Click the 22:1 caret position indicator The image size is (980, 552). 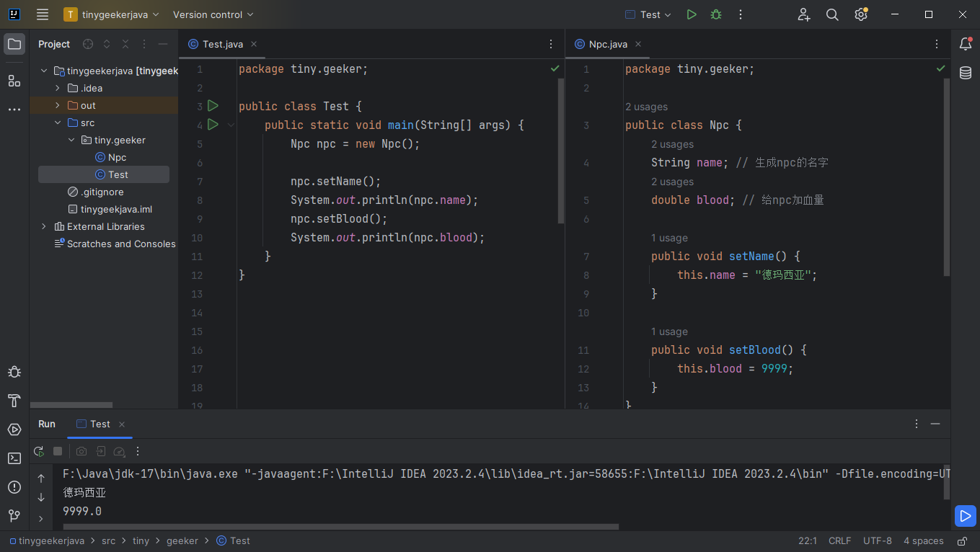click(808, 540)
